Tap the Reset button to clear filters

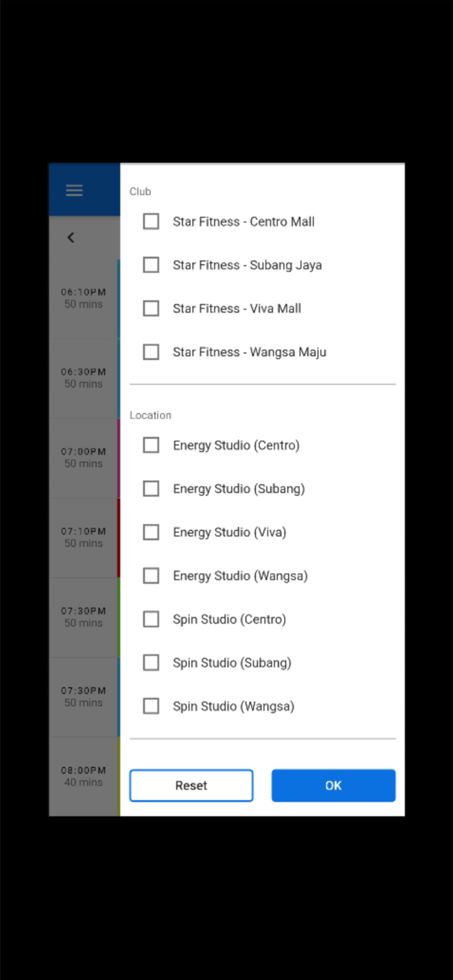pos(191,785)
